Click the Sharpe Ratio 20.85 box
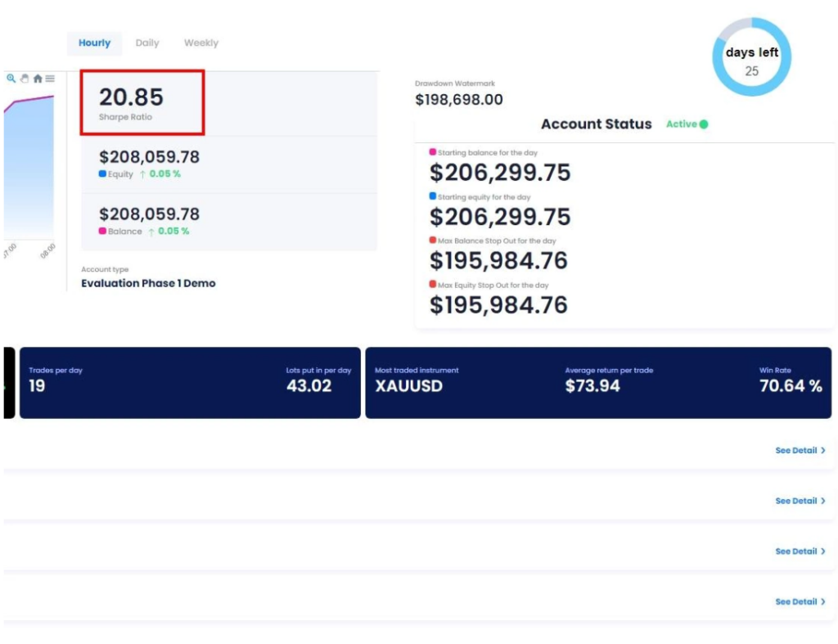Screen dimensions: 838x644 click(142, 102)
